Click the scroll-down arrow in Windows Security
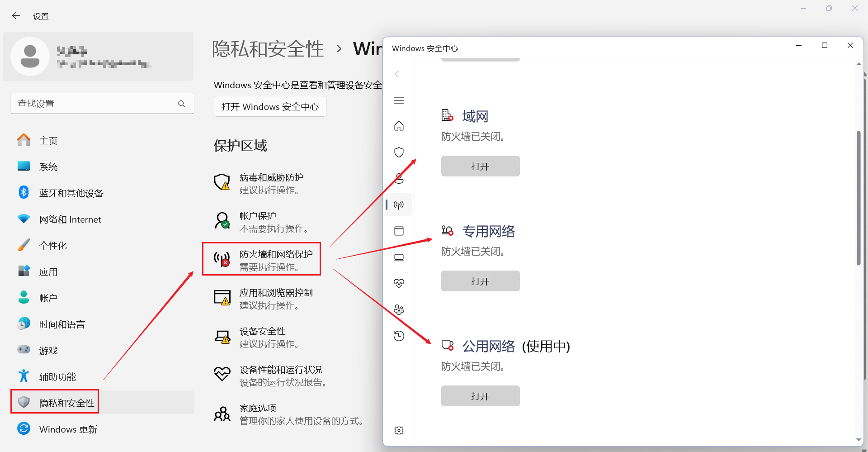 coord(859,440)
